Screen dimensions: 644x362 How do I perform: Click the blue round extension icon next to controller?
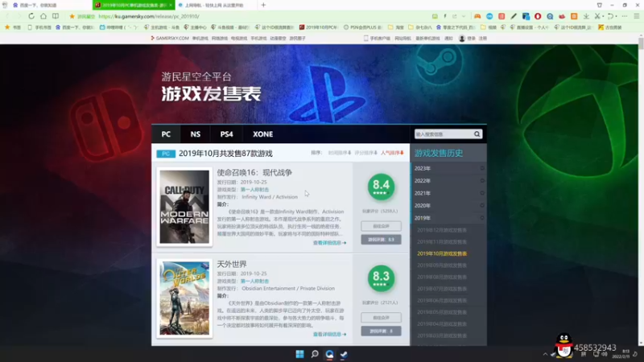(489, 16)
